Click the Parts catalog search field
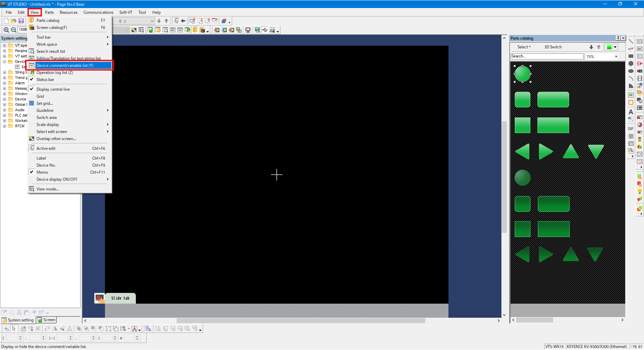Image resolution: width=644 pixels, height=350 pixels. pyautogui.click(x=547, y=56)
